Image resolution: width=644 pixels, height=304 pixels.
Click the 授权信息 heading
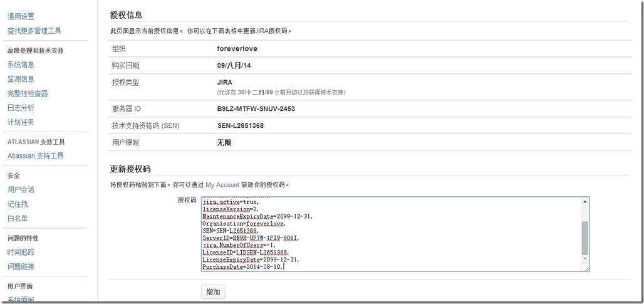tap(127, 15)
